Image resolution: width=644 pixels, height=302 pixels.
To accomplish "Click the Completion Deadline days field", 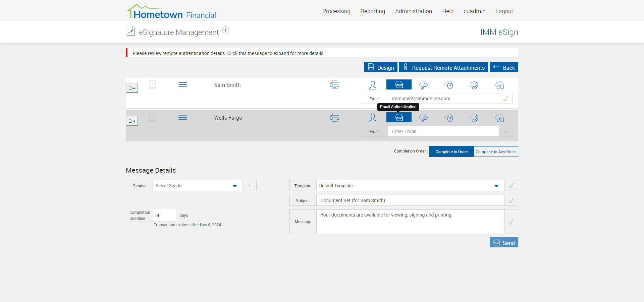I will pos(164,215).
